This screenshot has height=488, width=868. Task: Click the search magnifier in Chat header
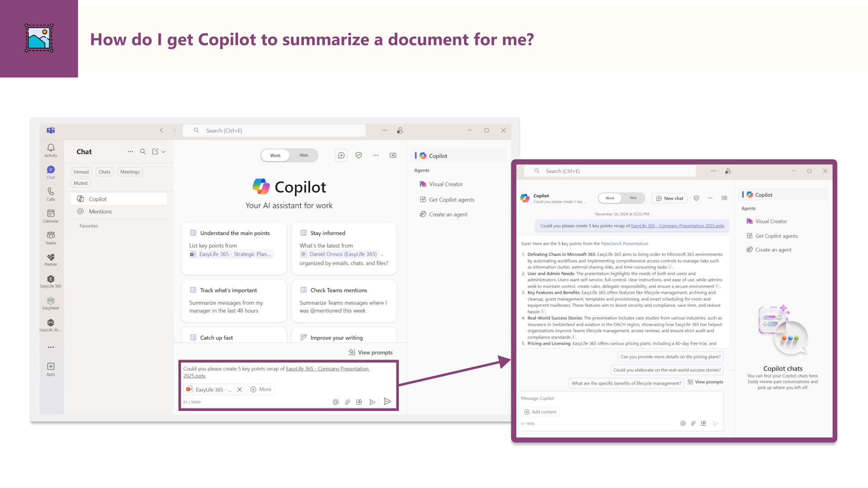[143, 152]
